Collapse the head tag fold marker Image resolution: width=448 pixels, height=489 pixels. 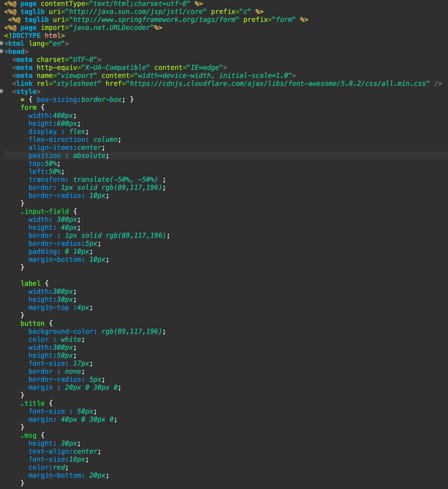coord(1,51)
